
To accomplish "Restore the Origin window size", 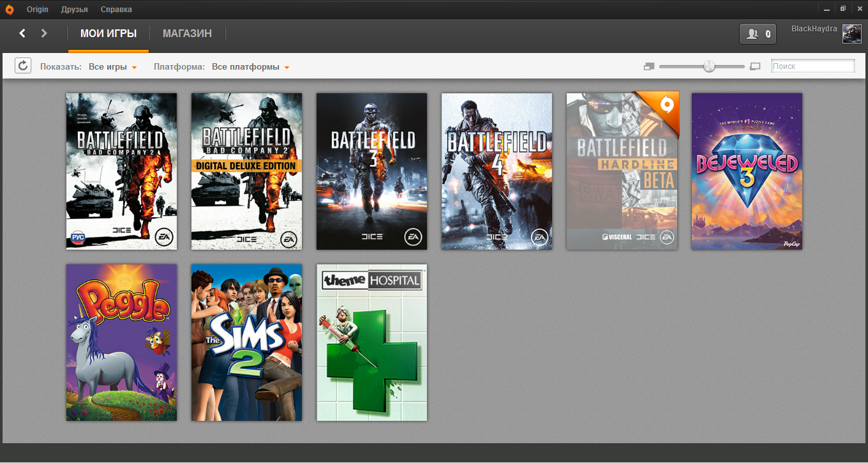I will 843,9.
